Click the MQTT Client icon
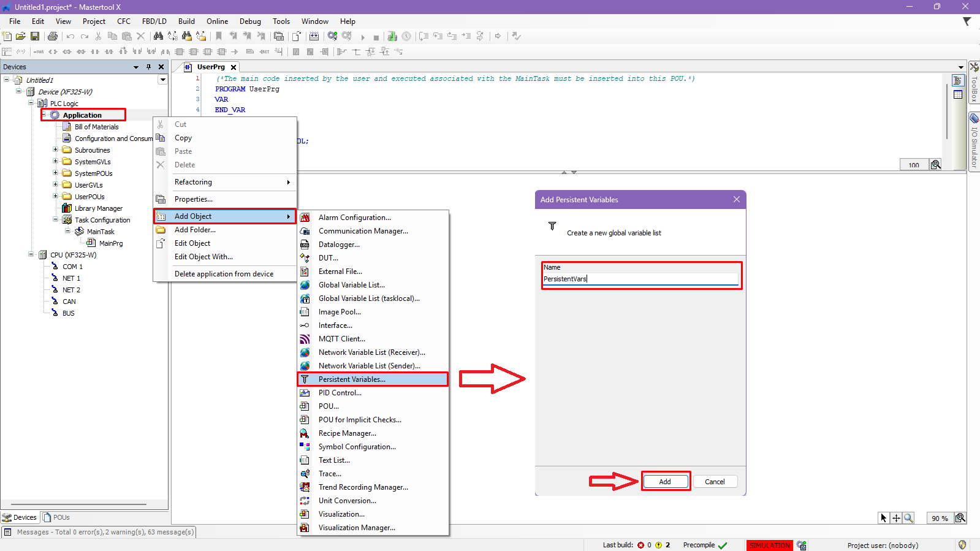 tap(305, 339)
